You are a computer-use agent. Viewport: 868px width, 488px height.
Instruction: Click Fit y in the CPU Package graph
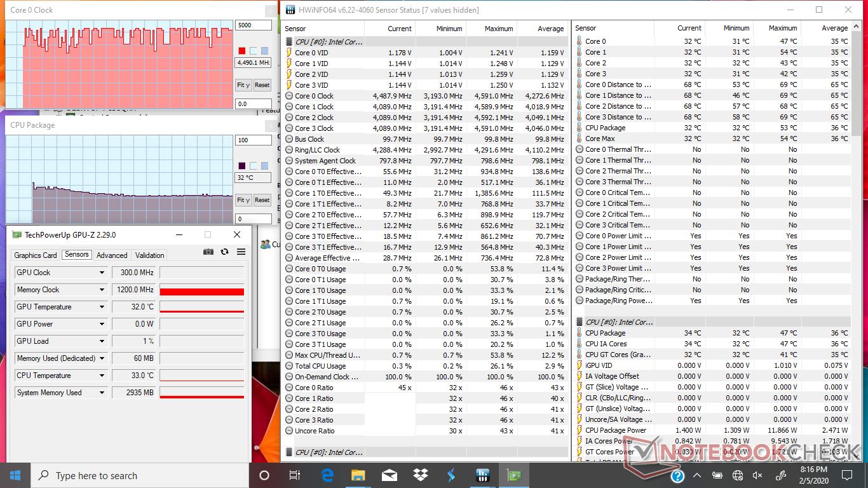pos(243,200)
